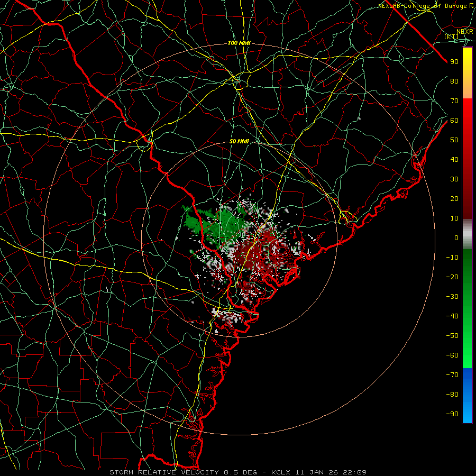Click the 11 JAN 26 date in the footer

click(317, 472)
